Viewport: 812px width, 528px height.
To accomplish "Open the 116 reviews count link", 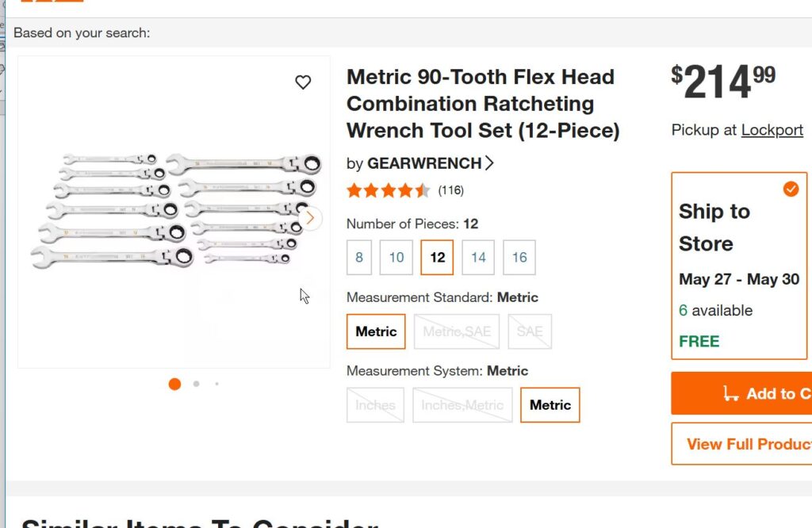I will point(451,190).
